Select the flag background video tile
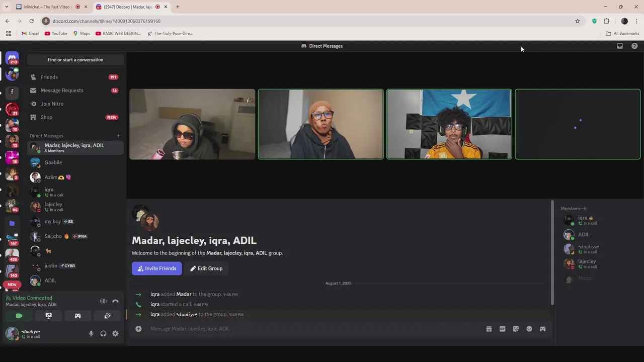The height and width of the screenshot is (362, 644). point(449,124)
